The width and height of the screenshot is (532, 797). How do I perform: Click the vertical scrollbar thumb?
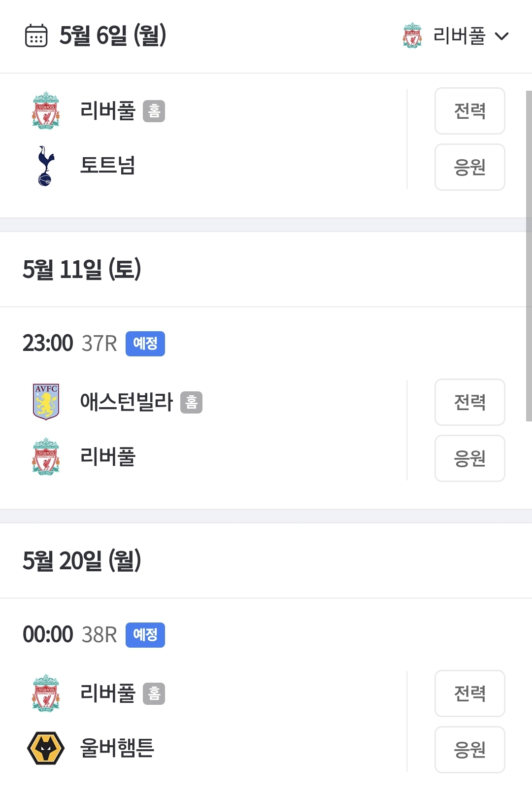529,256
